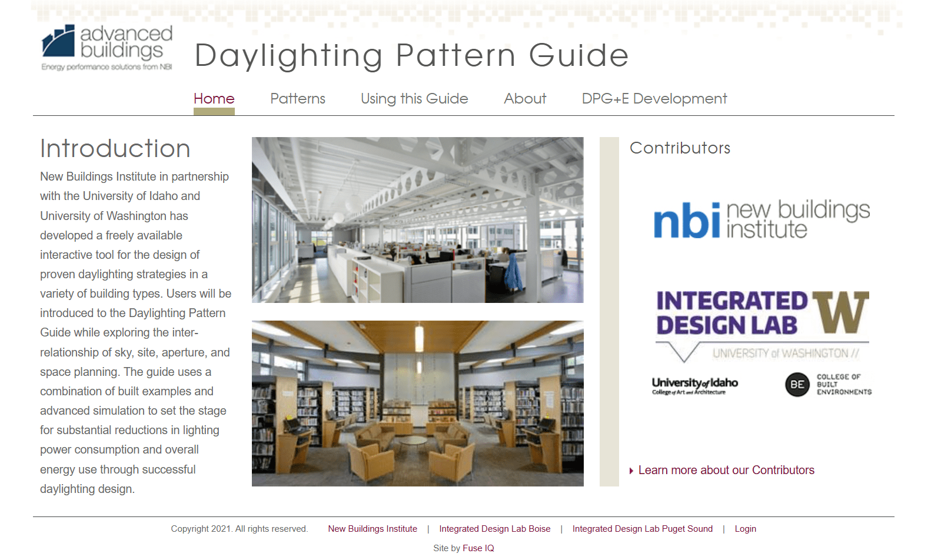
Task: Click the University of Idaho logo
Action: [694, 385]
